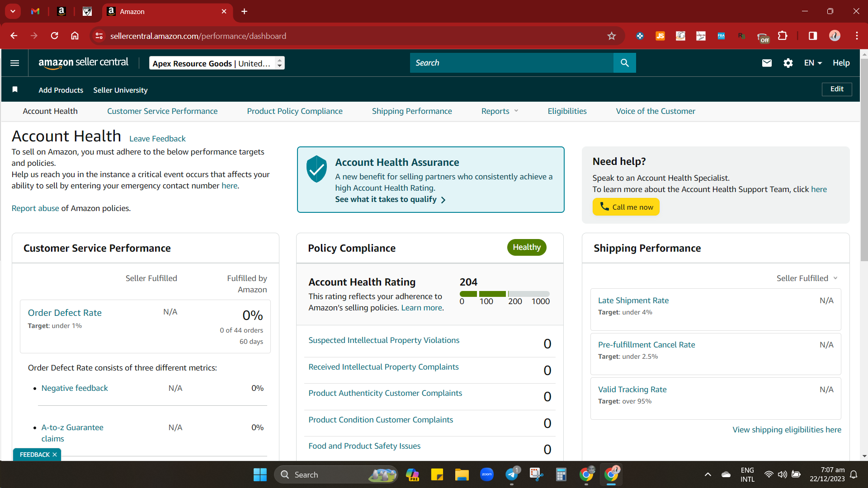The width and height of the screenshot is (868, 488).
Task: Click the Edit button
Action: click(x=837, y=89)
